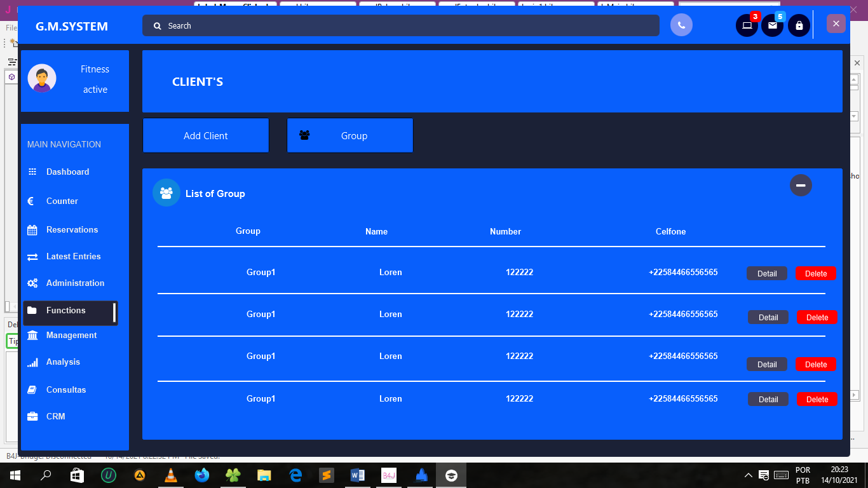Screen dimensions: 868x488
Task: Click the active status text
Action: click(x=95, y=90)
